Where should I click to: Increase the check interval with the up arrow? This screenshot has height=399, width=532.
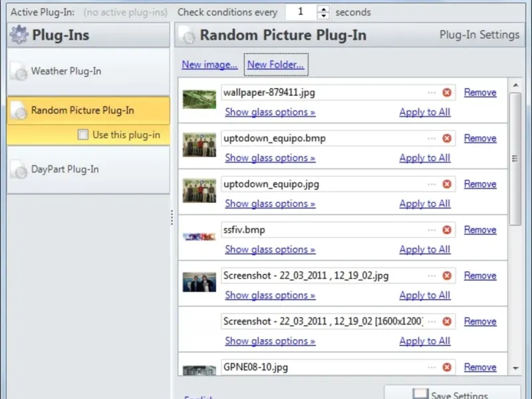(x=324, y=9)
